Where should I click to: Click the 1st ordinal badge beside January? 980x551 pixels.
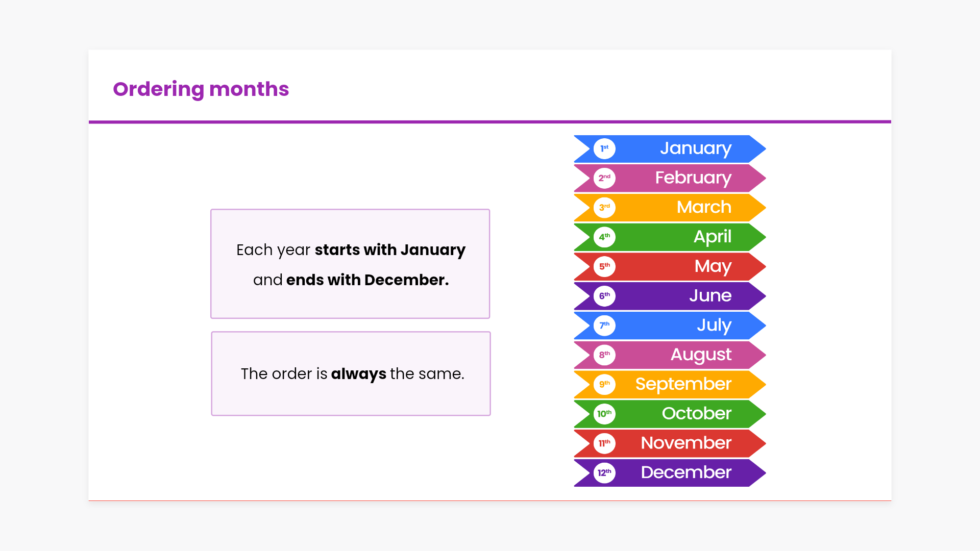pyautogui.click(x=604, y=148)
